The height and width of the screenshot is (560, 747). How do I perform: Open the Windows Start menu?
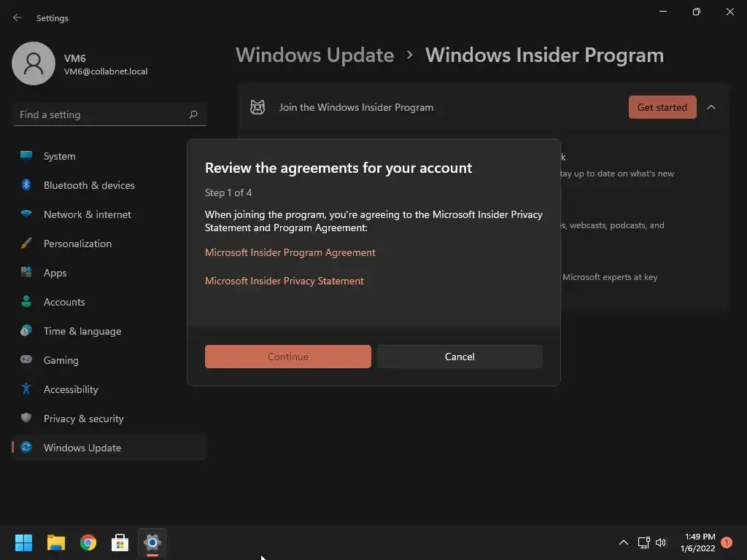tap(23, 542)
